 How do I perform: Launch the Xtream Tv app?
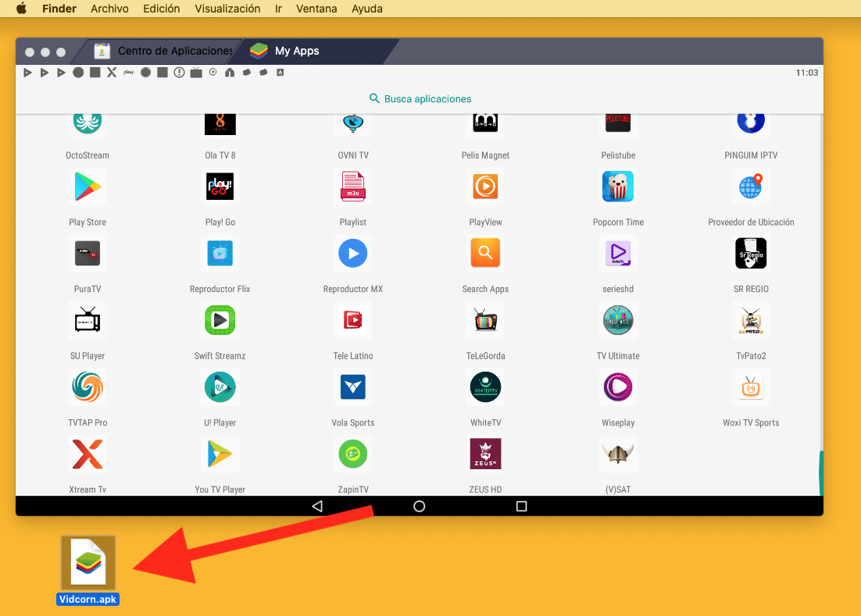point(87,454)
